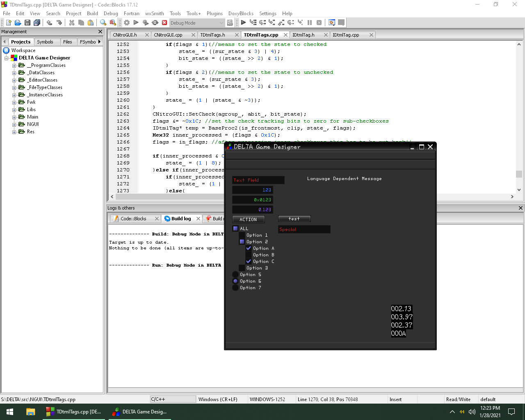The height and width of the screenshot is (420, 525).
Task: Check the Option 1 checkbox
Action: pyautogui.click(x=242, y=235)
